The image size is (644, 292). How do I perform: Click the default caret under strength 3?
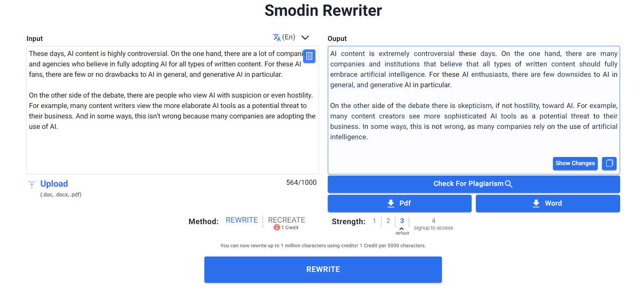pos(401,229)
